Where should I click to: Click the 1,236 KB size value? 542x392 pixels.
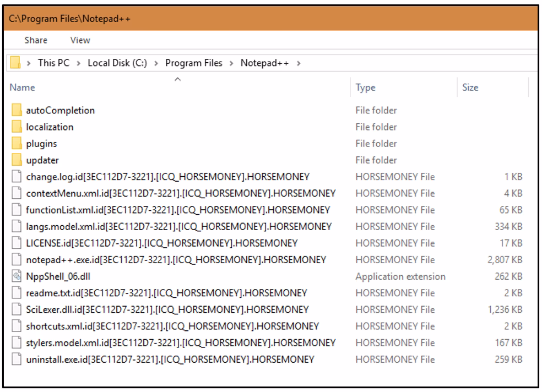[x=505, y=309]
